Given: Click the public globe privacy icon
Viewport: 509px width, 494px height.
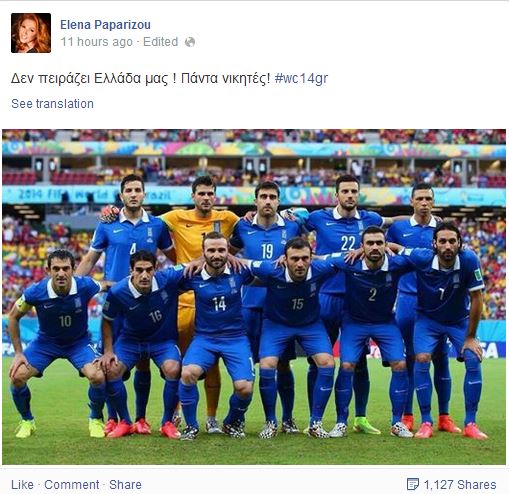Looking at the screenshot, I should tap(190, 42).
